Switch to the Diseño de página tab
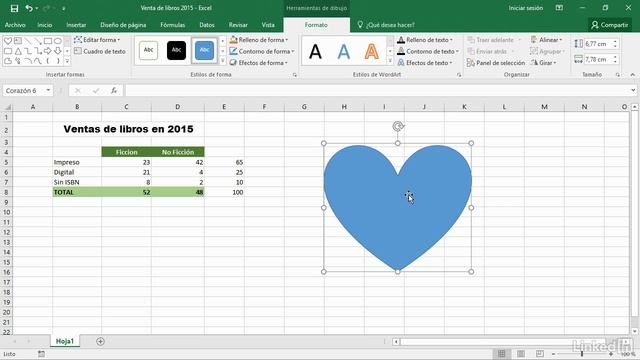Image resolution: width=640 pixels, height=360 pixels. 123,25
